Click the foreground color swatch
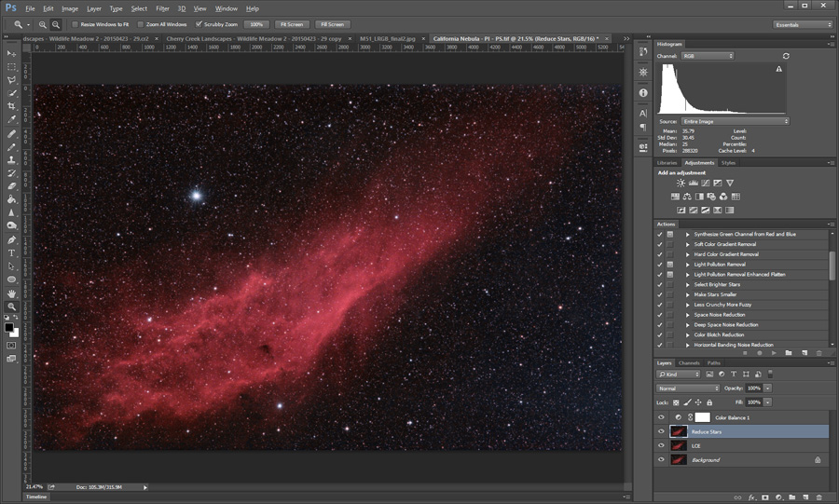Screen dimensions: 839x504 click(x=9, y=327)
